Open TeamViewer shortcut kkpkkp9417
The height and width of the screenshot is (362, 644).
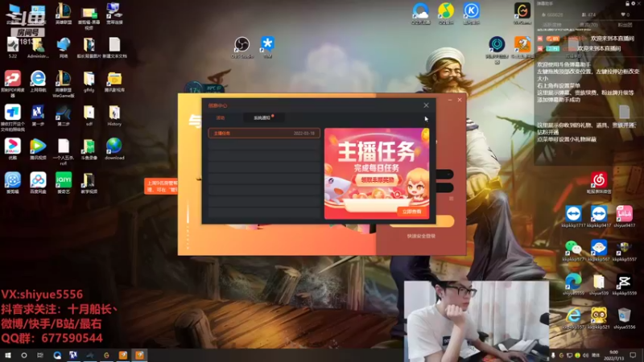599,216
